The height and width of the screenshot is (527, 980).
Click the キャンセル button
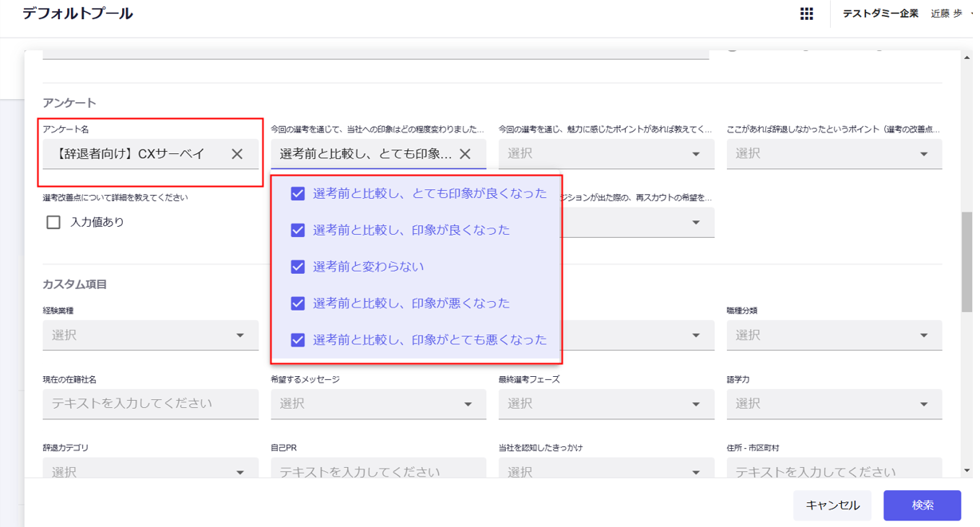tap(832, 505)
